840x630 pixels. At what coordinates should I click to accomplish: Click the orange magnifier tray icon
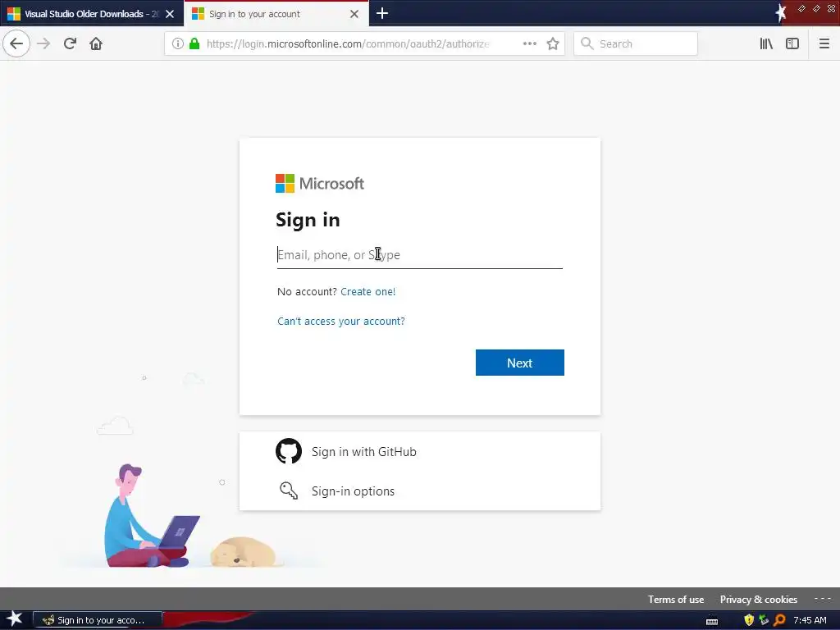pos(779,620)
